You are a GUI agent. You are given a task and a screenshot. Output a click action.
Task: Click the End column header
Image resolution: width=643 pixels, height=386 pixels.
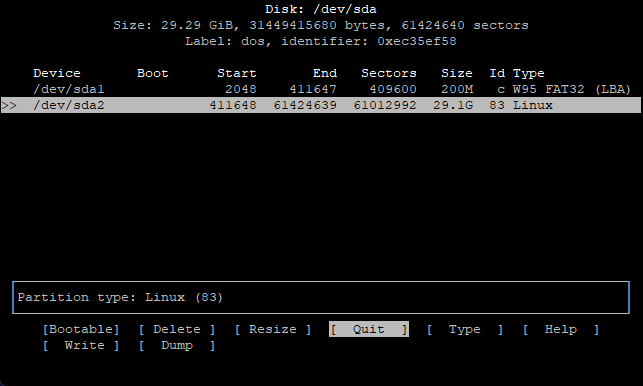tap(325, 73)
